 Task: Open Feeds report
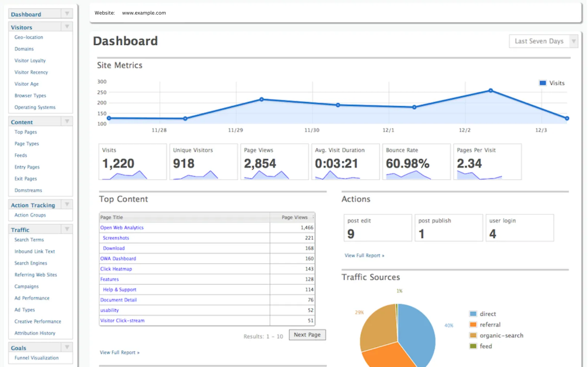click(x=21, y=156)
